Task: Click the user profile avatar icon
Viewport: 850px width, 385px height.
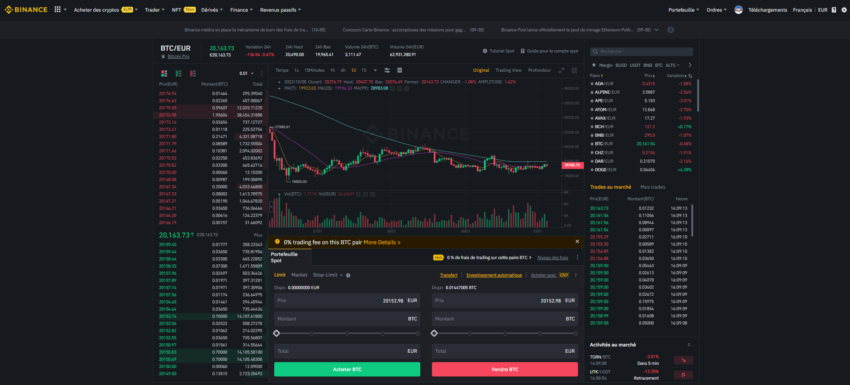Action: [x=738, y=10]
